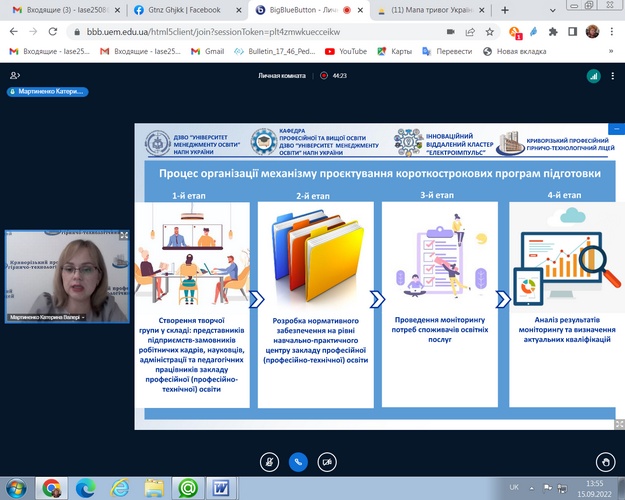Image resolution: width=625 pixels, height=500 pixels.
Task: Raise your hand
Action: (x=604, y=462)
